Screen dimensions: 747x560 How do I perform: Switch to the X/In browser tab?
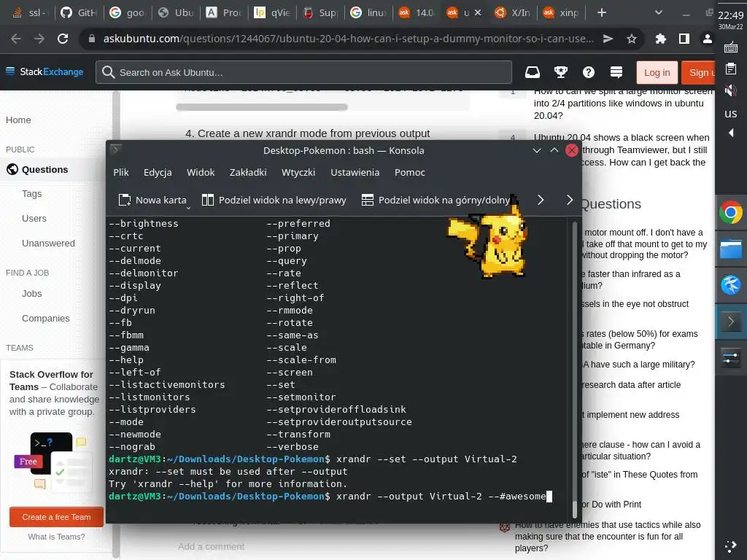pyautogui.click(x=512, y=13)
